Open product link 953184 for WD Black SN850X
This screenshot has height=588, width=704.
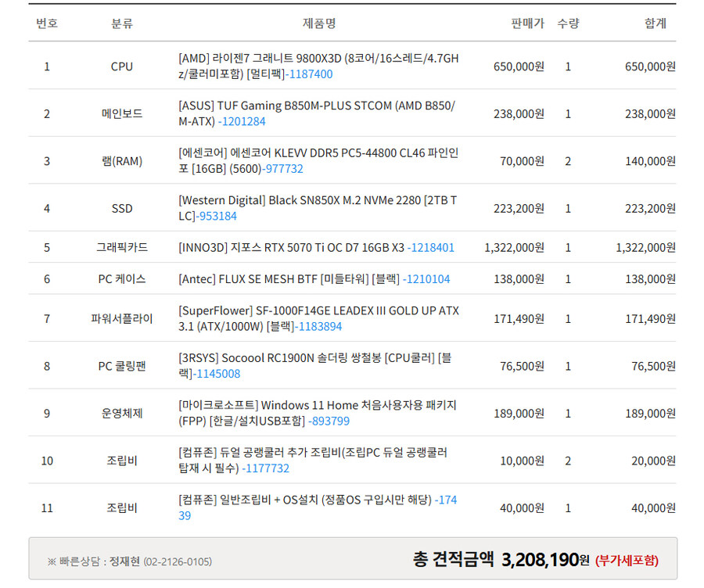tap(217, 216)
